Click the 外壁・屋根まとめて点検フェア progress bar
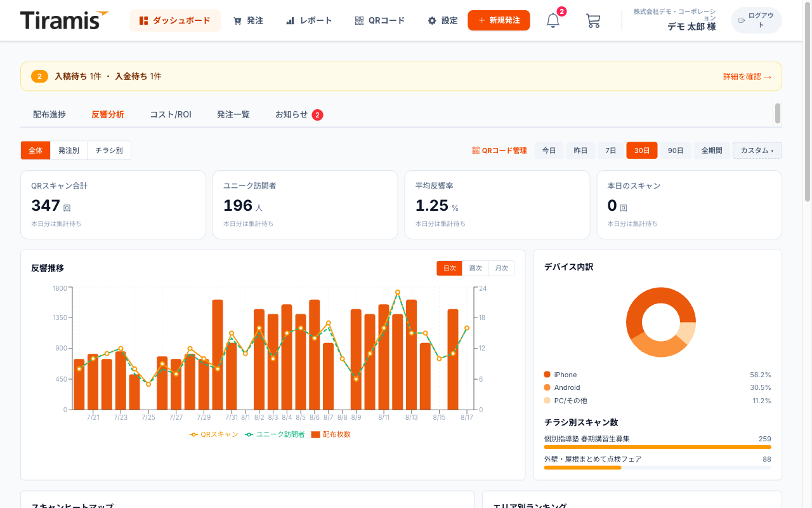 [x=658, y=467]
